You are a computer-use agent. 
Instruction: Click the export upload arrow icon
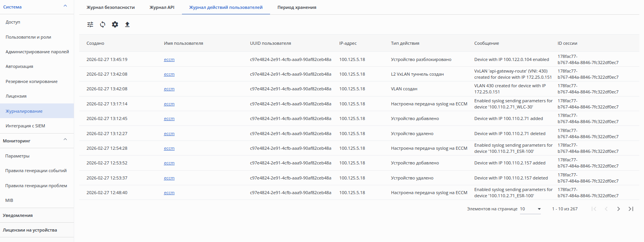127,24
